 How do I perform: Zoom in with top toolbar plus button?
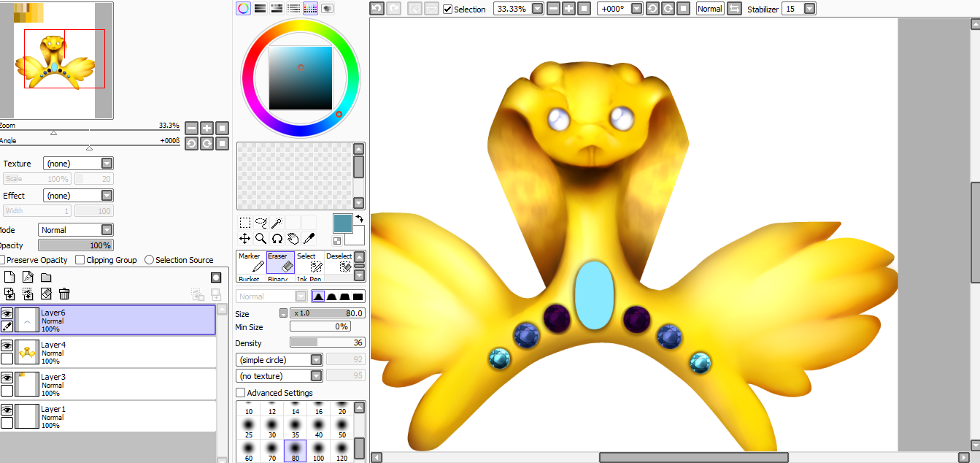coord(568,9)
